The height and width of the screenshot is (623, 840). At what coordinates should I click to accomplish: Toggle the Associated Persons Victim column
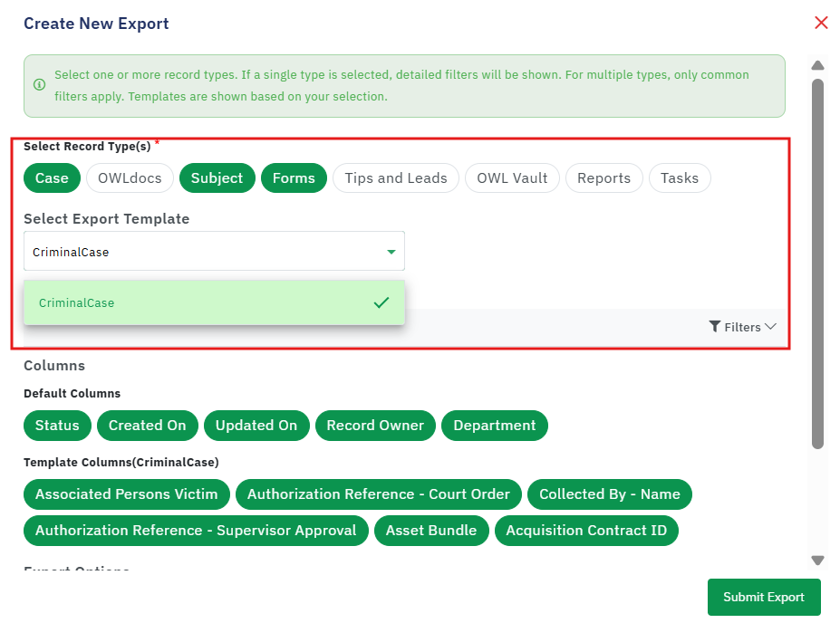pos(127,494)
